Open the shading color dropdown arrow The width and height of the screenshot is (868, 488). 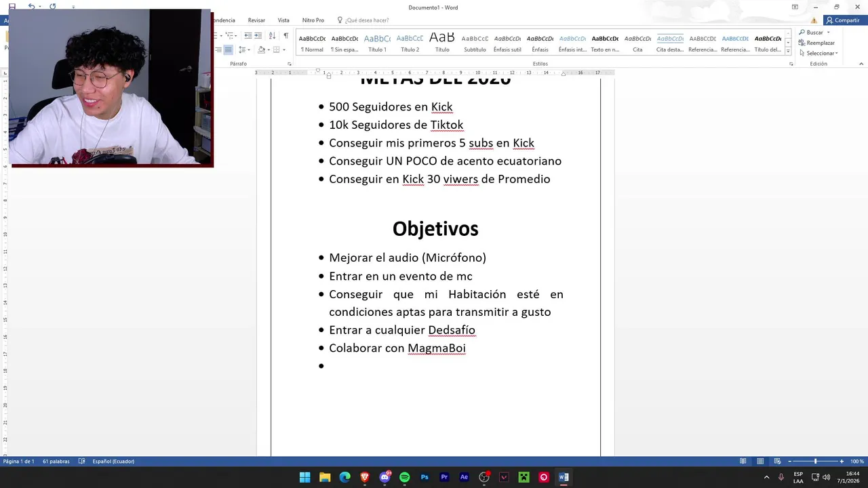(269, 49)
